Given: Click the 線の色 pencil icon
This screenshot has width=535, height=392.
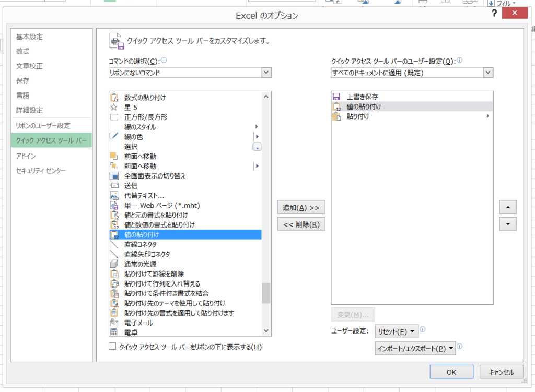Looking at the screenshot, I should 114,136.
